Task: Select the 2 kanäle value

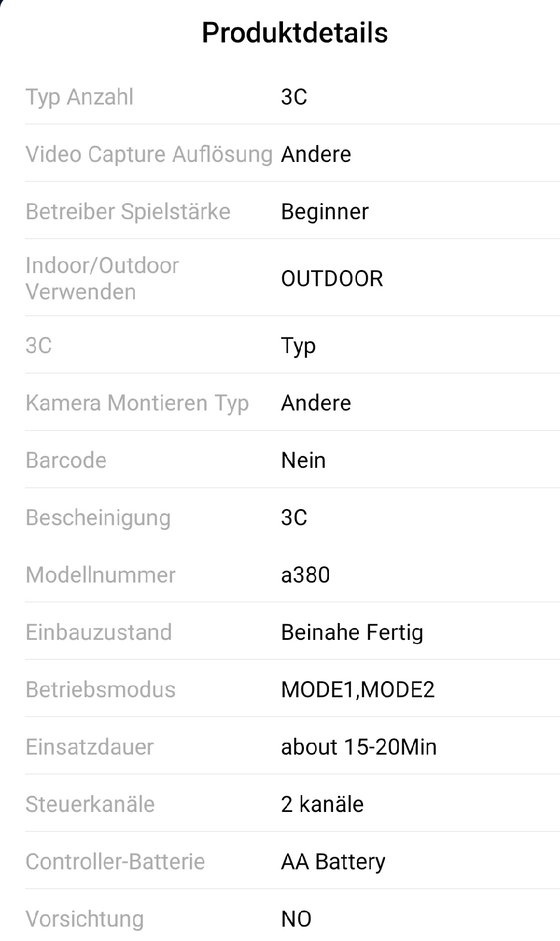Action: pos(322,804)
